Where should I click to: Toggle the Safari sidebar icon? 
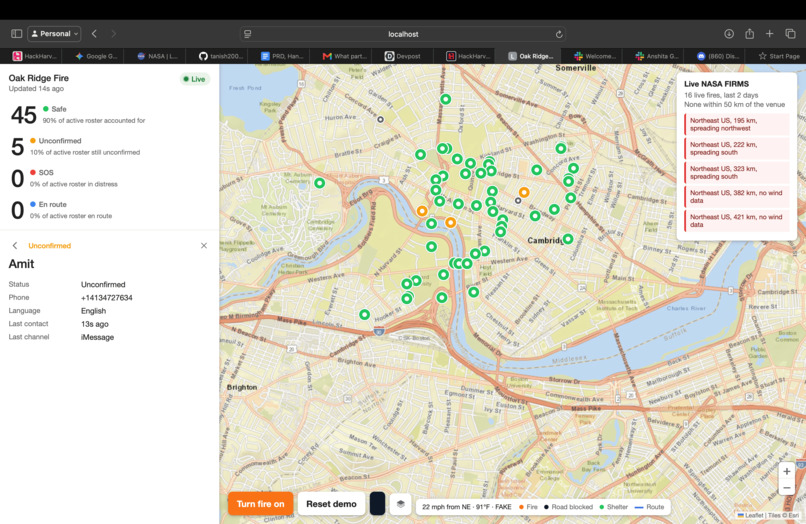pos(16,33)
